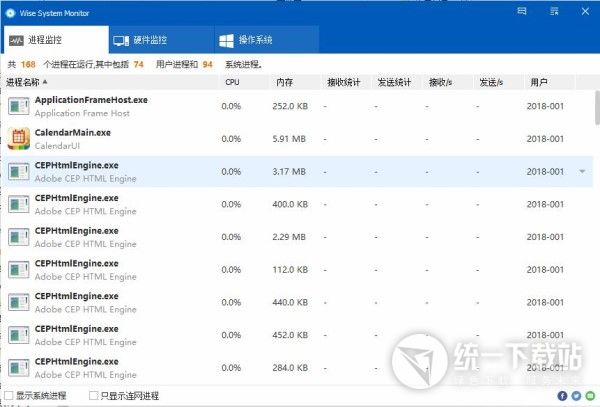
Task: Select the ApplicationFrameHost.exe process name
Action: click(91, 100)
